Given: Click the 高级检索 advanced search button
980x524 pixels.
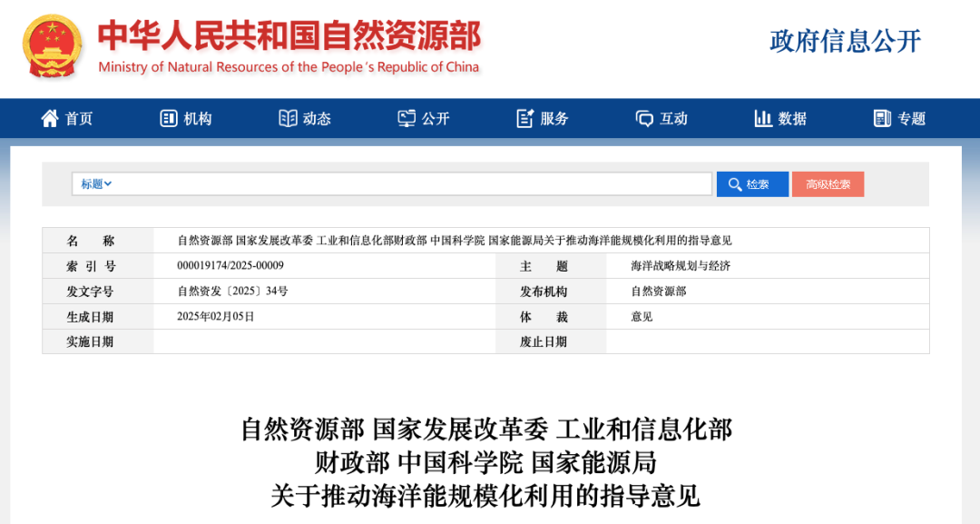Looking at the screenshot, I should point(828,184).
